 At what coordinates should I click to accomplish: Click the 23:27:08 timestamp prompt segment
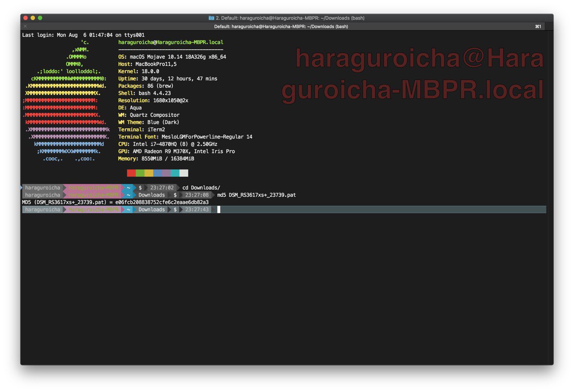tap(197, 195)
